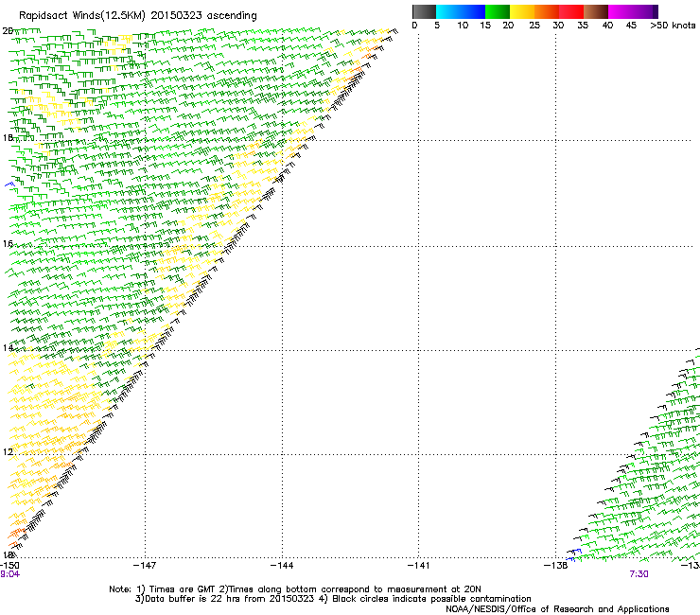Screen dimensions: 700x615
Task: Click the '>50 knots' legend label
Action: click(673, 26)
